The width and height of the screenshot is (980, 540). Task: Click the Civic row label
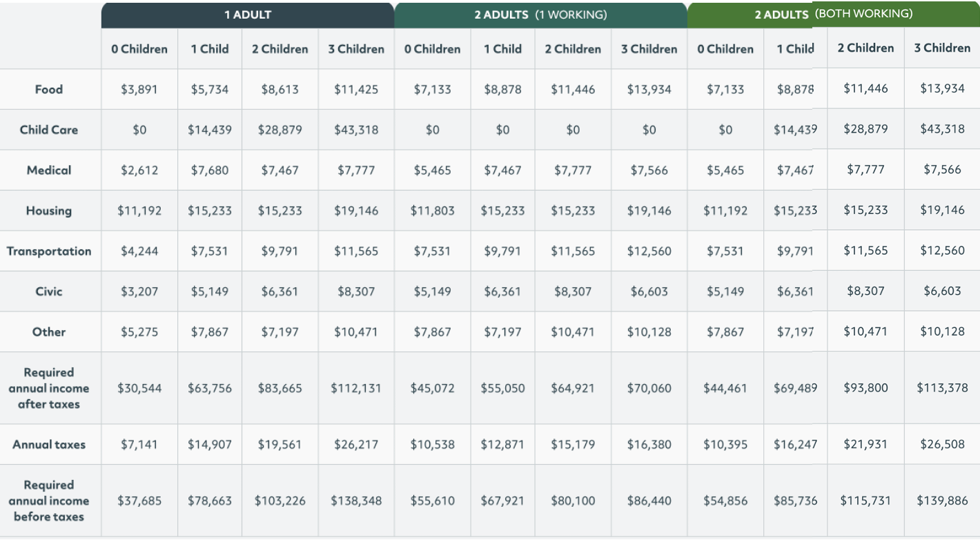click(49, 291)
